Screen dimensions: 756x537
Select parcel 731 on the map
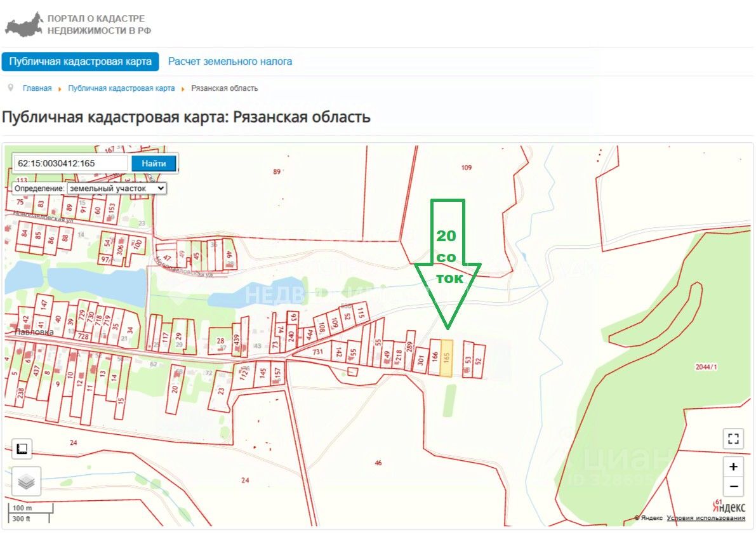pos(317,352)
